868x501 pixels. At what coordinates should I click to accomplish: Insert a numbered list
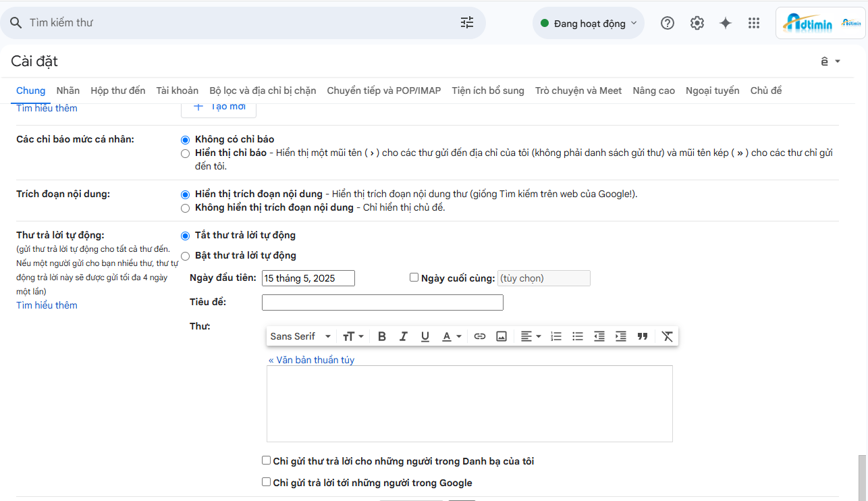(x=556, y=336)
